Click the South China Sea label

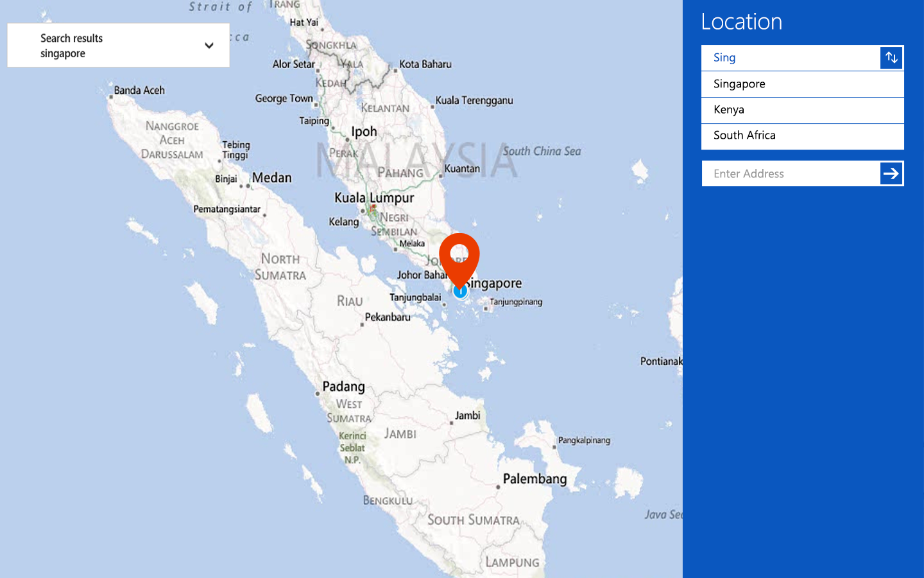542,152
